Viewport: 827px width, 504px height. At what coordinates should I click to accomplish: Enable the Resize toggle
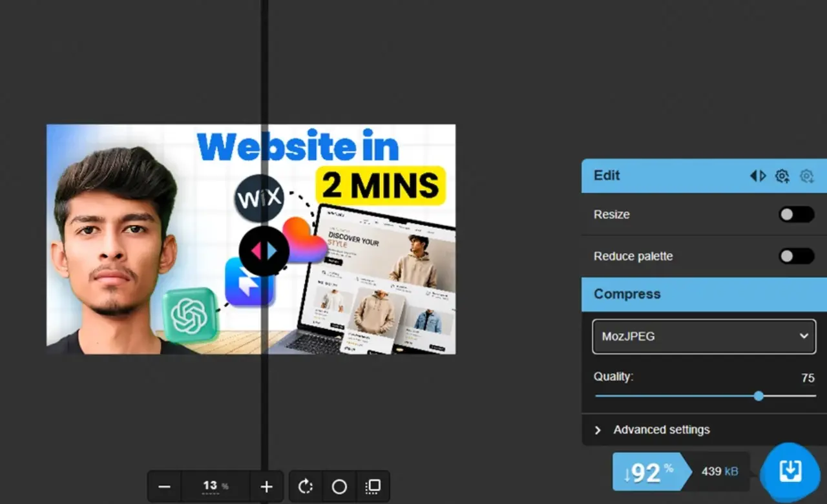coord(796,215)
